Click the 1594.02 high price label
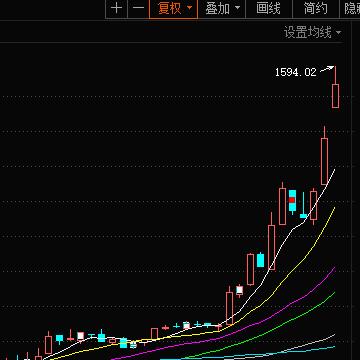 tap(295, 72)
